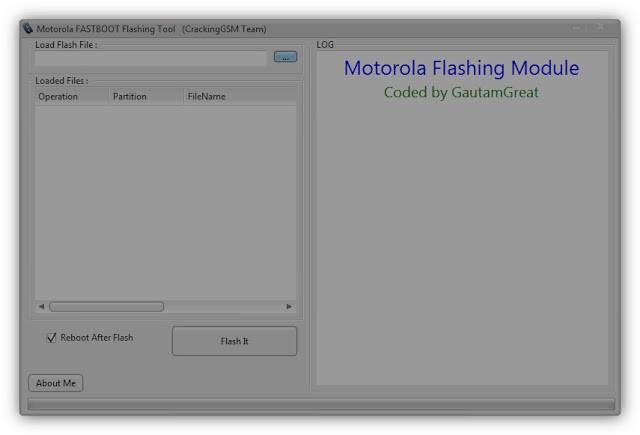Close the Motorola FASTBOOT Flashing Tool window
Screen dimensions: 640x435
602,28
